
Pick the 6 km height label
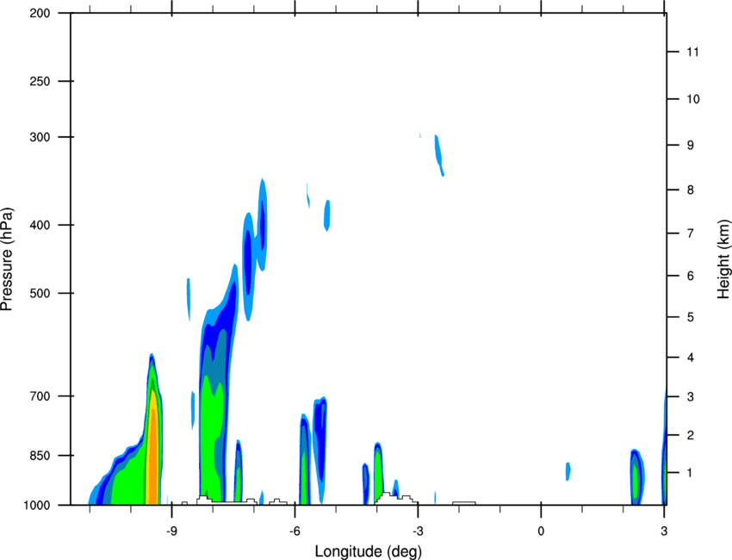point(691,276)
